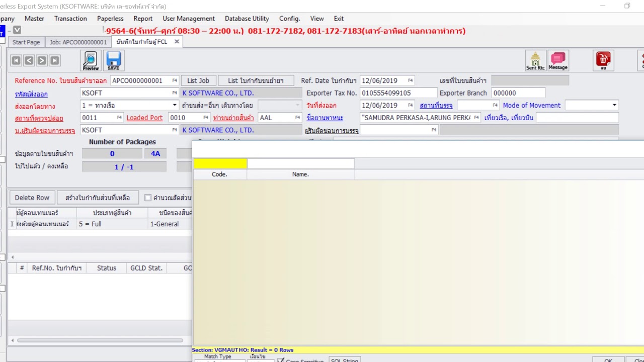The width and height of the screenshot is (644, 362).
Task: Open F4 lookup for vessel name field
Action: (476, 118)
